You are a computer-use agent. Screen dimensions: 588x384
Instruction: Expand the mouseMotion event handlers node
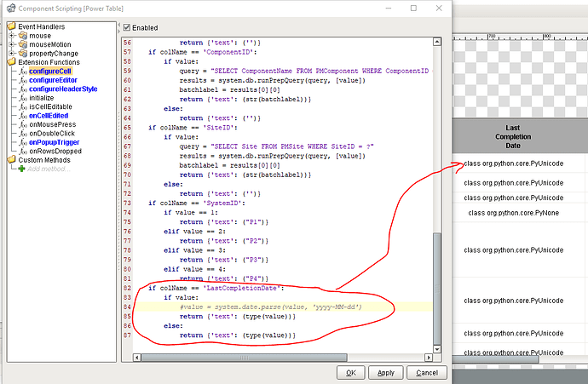tap(12, 44)
